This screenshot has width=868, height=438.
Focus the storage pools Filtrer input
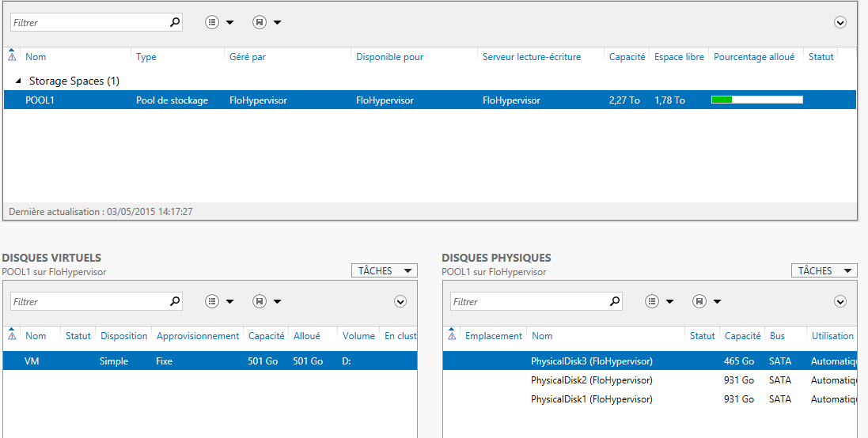point(89,23)
